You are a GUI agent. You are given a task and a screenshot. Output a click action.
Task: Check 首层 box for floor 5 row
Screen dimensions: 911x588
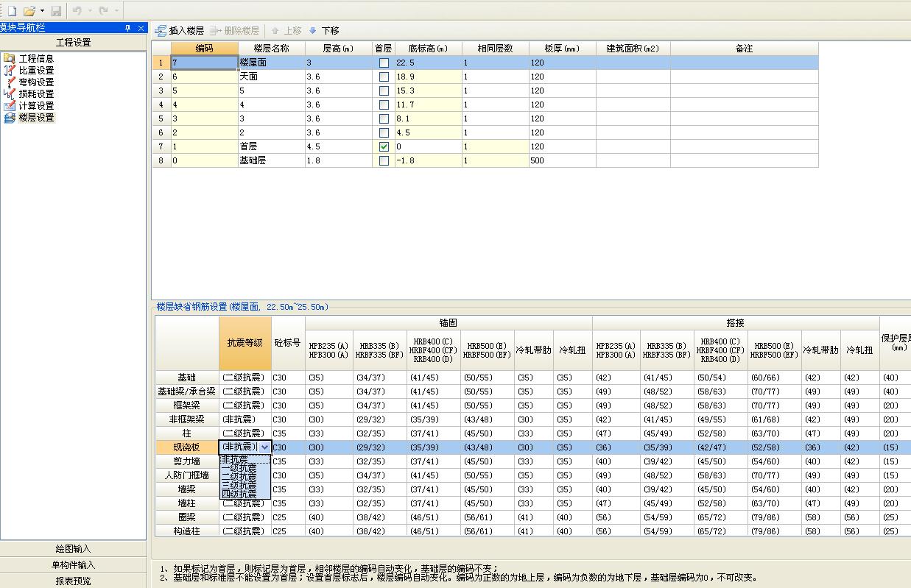(384, 91)
